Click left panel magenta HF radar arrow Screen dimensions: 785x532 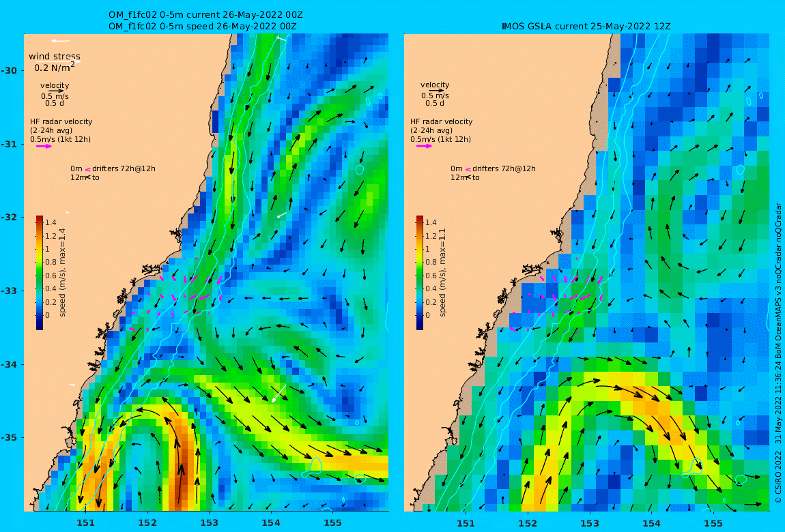click(44, 147)
